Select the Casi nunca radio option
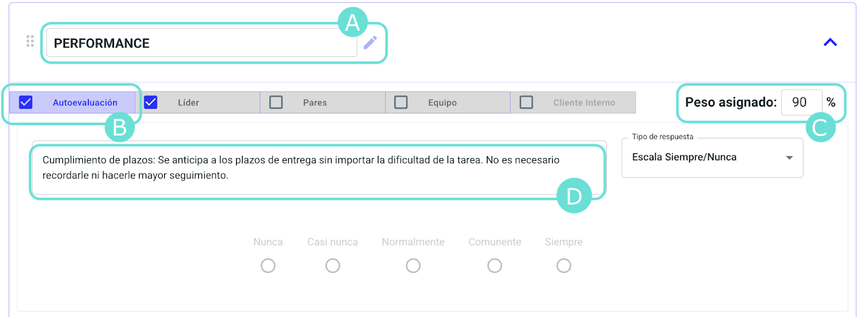 pos(332,265)
